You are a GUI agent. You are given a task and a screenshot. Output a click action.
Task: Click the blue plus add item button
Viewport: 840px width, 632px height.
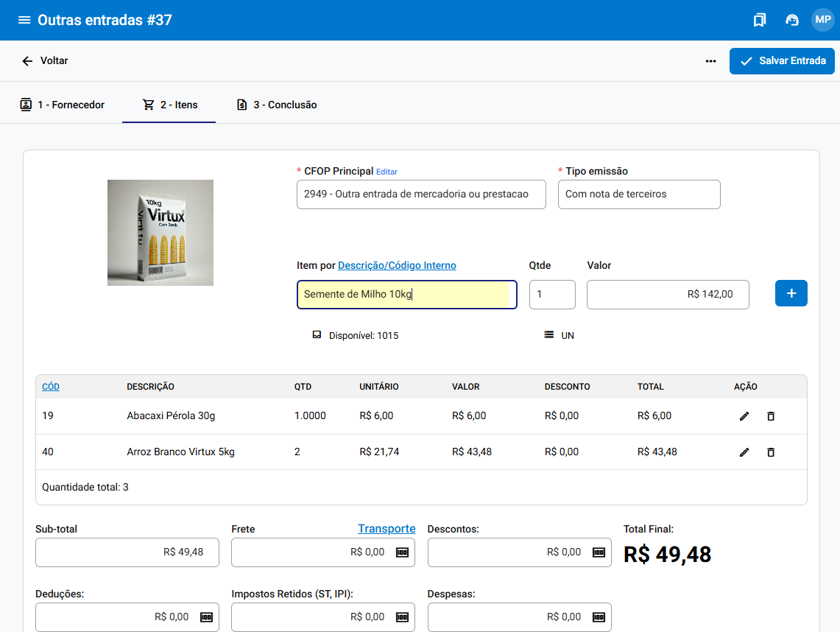click(791, 293)
